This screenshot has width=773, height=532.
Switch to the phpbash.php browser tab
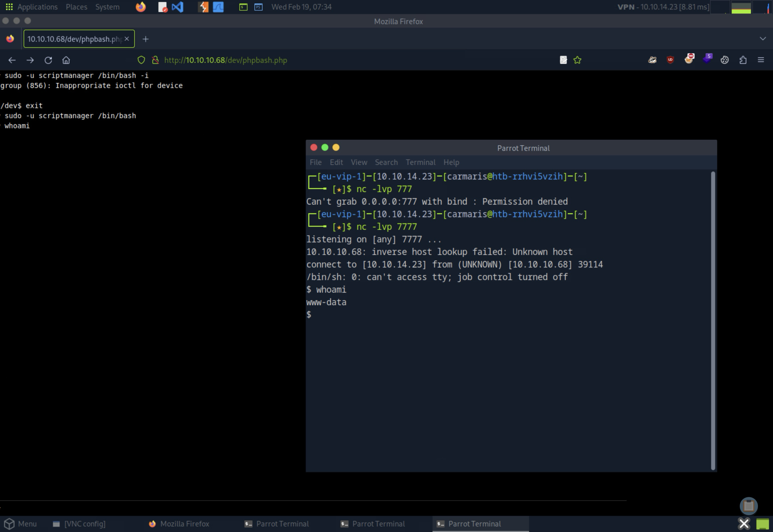tap(74, 39)
